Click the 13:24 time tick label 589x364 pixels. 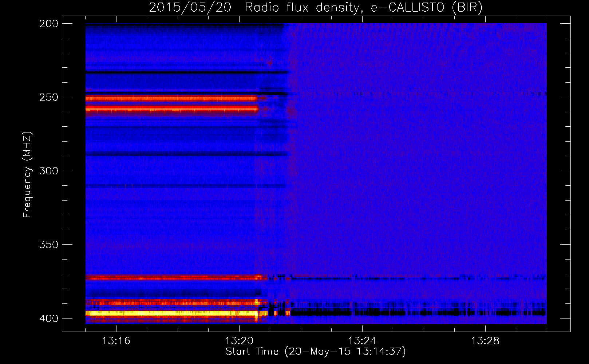point(362,341)
